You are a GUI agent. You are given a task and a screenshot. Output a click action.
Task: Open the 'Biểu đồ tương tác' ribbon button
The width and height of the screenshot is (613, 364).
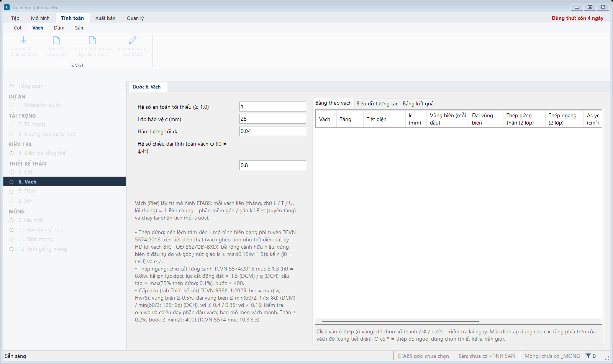[x=56, y=47]
